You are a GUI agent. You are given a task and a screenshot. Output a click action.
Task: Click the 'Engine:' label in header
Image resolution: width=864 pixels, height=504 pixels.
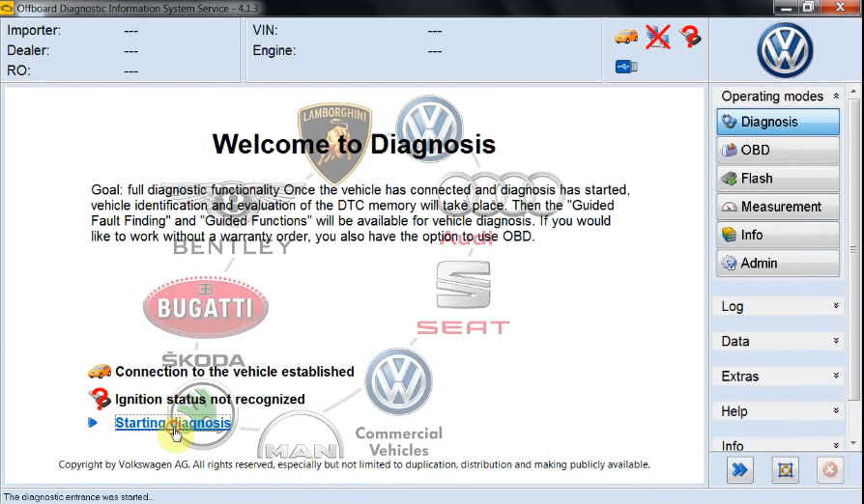(274, 50)
